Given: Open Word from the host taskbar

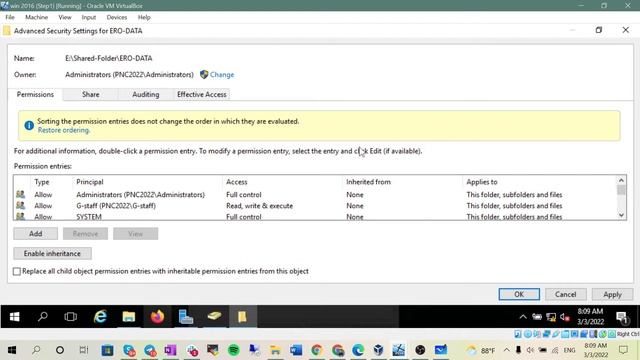Looking at the screenshot, I should (x=296, y=350).
